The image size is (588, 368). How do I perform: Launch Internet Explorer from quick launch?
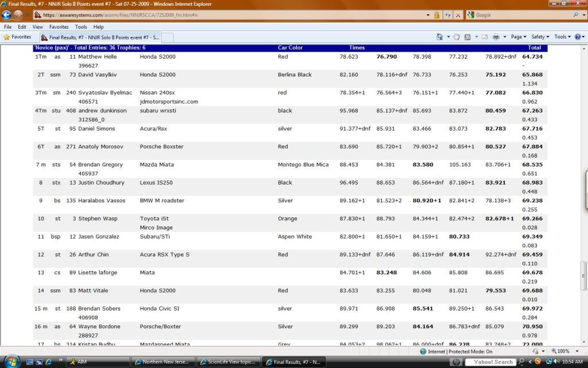click(x=48, y=362)
